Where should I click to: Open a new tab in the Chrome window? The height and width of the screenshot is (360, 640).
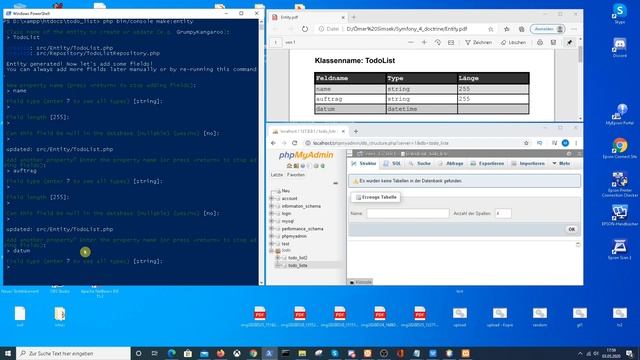pos(356,131)
